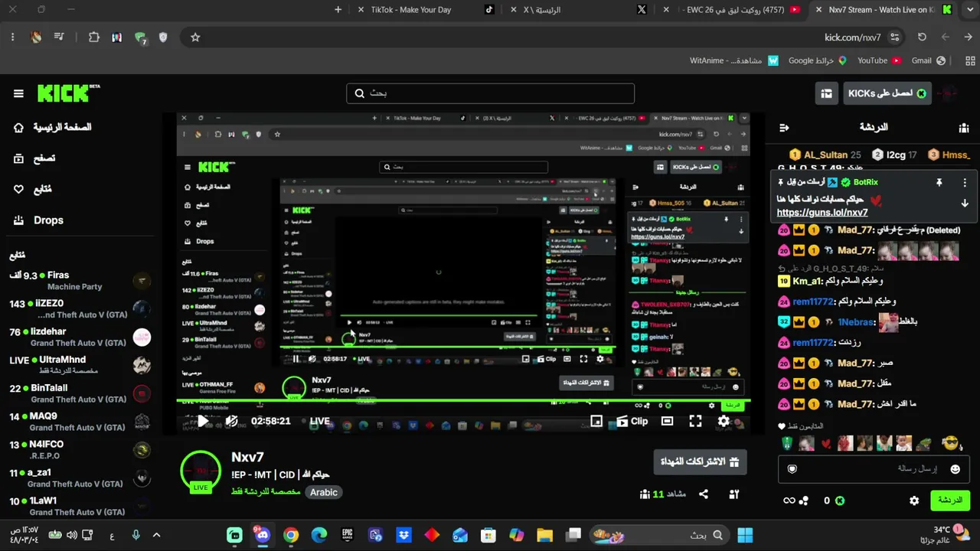Image resolution: width=980 pixels, height=551 pixels.
Task: Click the Arabic language tag
Action: pyautogui.click(x=323, y=492)
